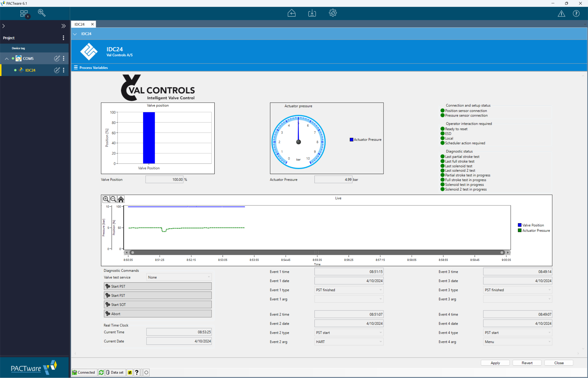Click the chart zoom-in magnifier icon

(x=106, y=199)
